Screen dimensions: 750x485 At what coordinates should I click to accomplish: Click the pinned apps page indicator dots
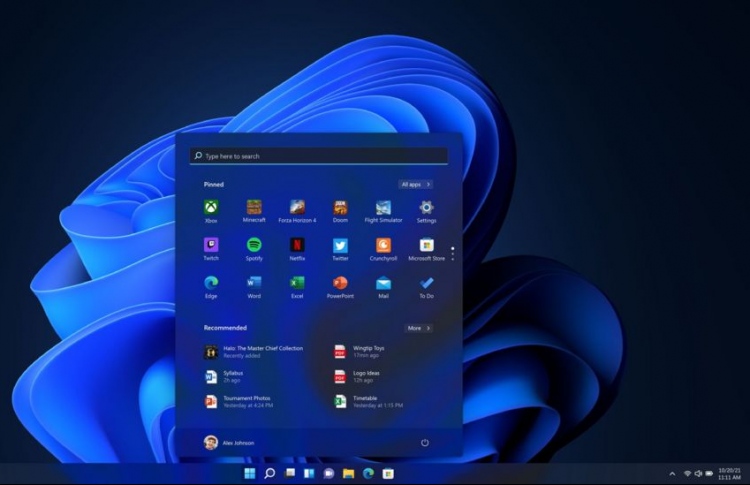(452, 253)
